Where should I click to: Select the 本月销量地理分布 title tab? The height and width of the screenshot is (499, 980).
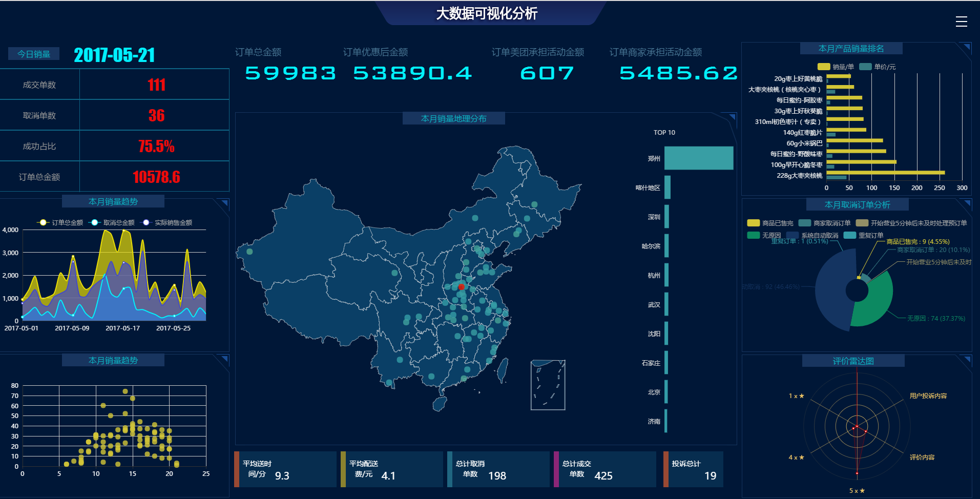453,118
